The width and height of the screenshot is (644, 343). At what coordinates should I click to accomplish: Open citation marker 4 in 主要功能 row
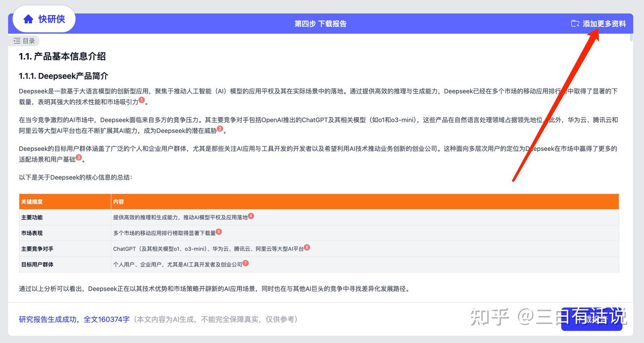(x=251, y=216)
